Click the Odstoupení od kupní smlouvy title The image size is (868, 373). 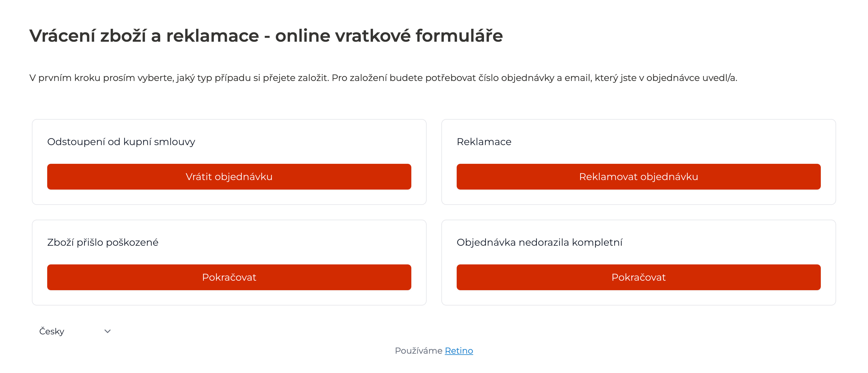(x=121, y=142)
